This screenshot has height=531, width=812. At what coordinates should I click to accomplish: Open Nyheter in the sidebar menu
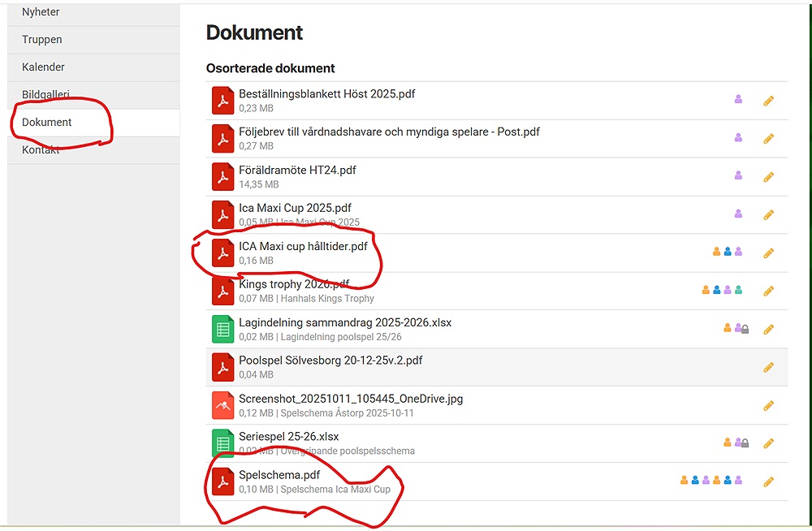[41, 12]
